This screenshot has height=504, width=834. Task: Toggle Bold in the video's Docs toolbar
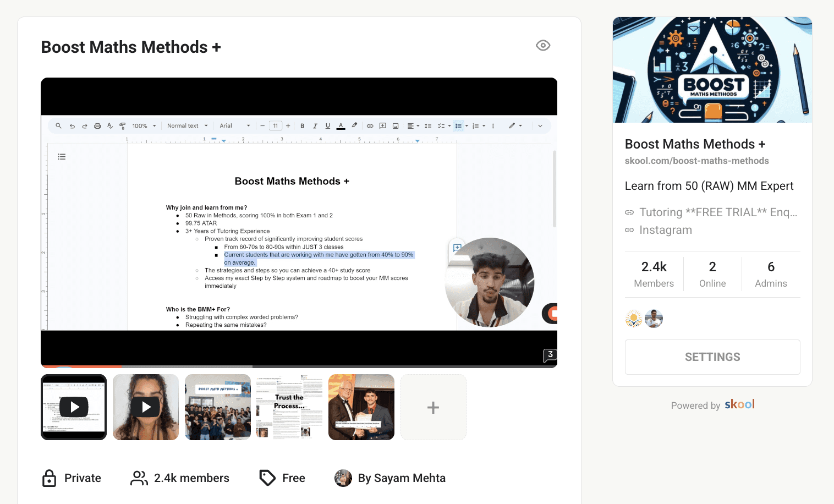pos(302,126)
